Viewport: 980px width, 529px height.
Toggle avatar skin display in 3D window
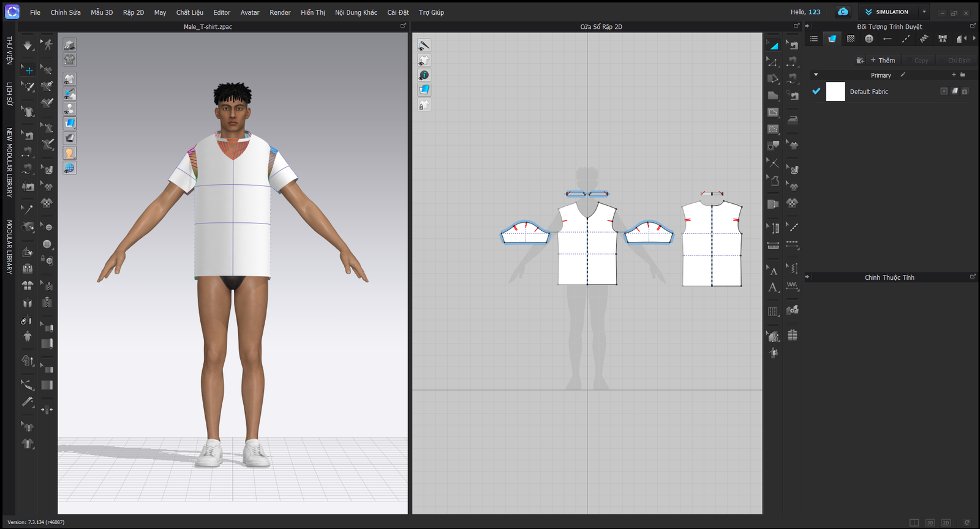click(70, 153)
